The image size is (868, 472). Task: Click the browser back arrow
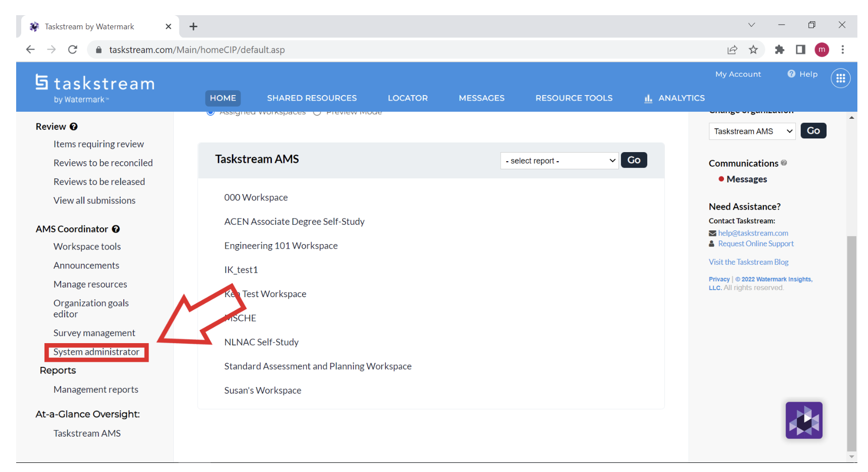point(30,50)
